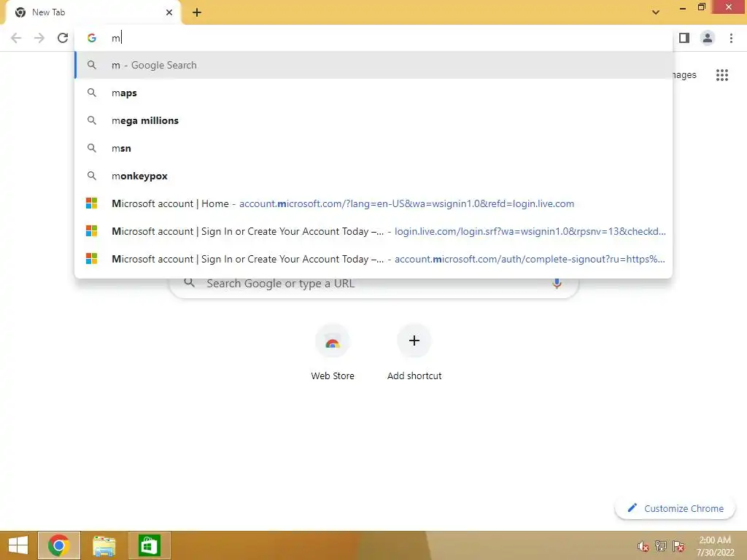Click the voice search microphone icon

coord(557,284)
